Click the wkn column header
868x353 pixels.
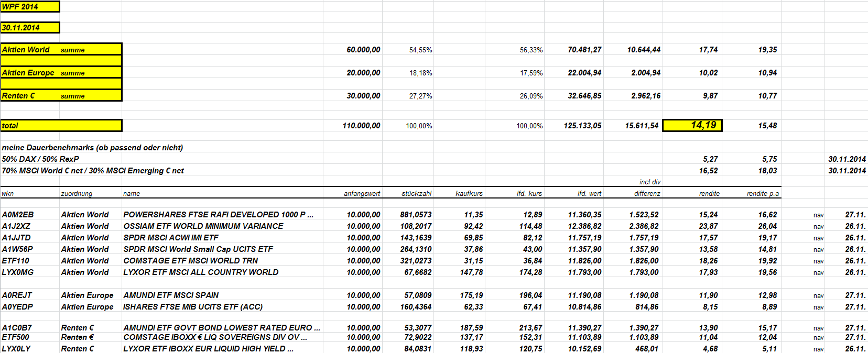[x=8, y=193]
